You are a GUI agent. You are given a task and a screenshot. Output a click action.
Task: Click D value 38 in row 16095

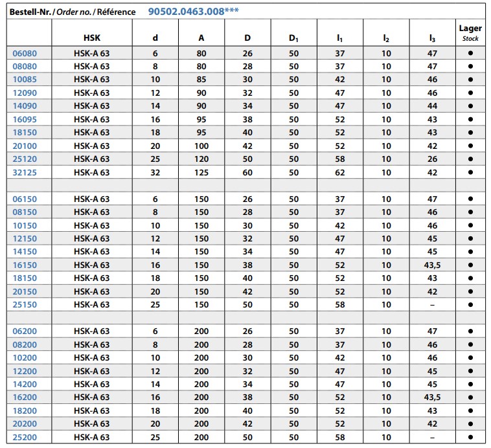point(247,120)
